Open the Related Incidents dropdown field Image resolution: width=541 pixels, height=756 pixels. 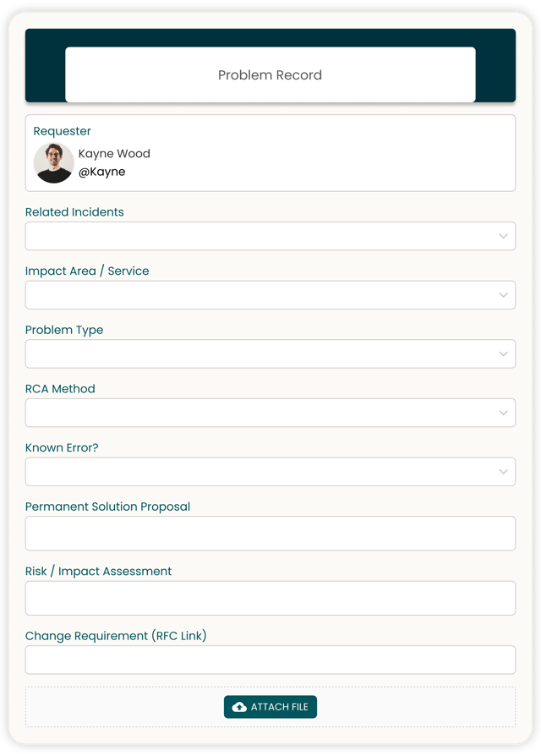[x=270, y=236]
